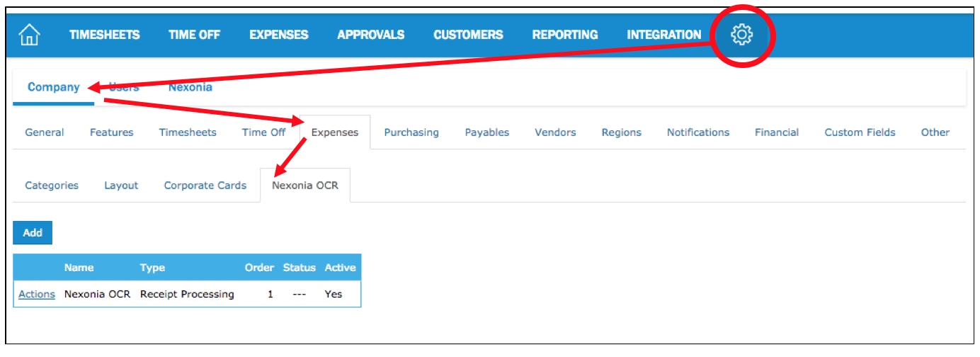Open the Timesheets main menu
This screenshot has height=357, width=980.
click(104, 35)
